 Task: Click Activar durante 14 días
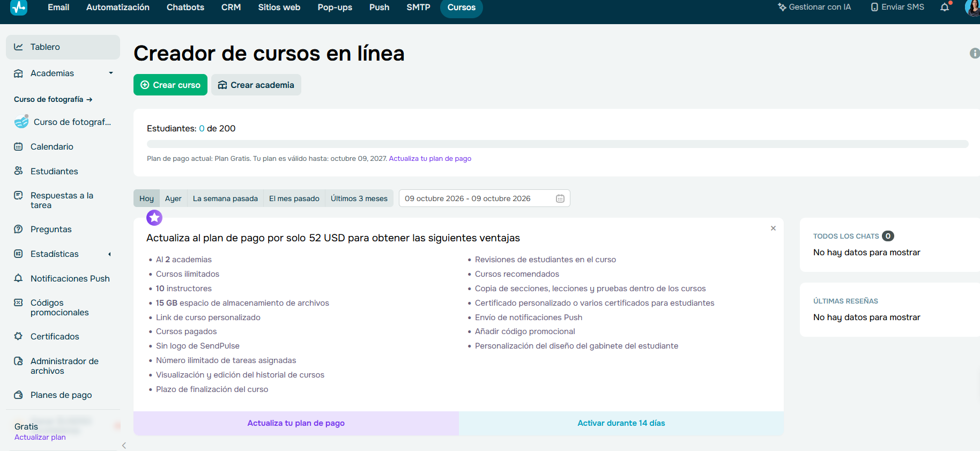(x=621, y=423)
